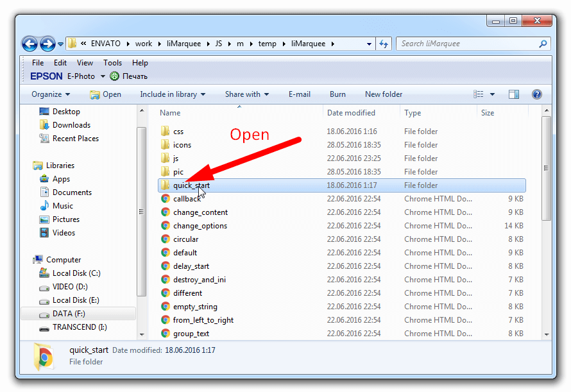This screenshot has width=571, height=392.
Task: Go forward with the Forward arrow button
Action: pos(47,44)
